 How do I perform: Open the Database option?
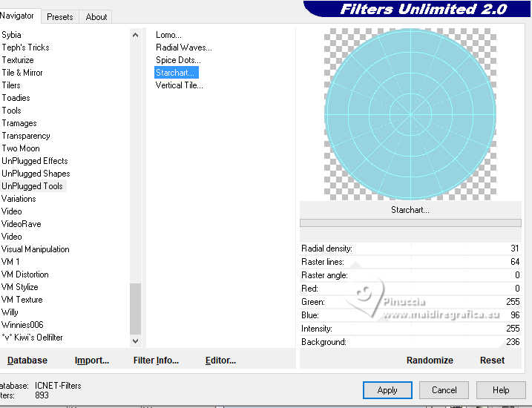coord(27,361)
